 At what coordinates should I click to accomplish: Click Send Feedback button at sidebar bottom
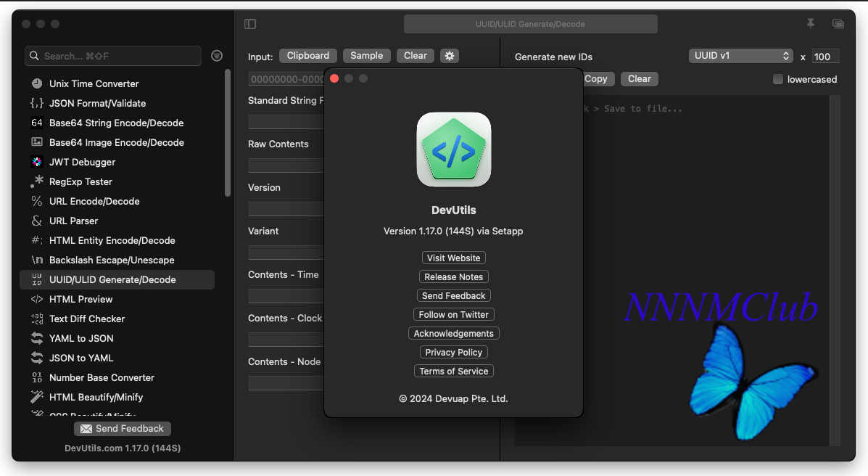tap(123, 428)
